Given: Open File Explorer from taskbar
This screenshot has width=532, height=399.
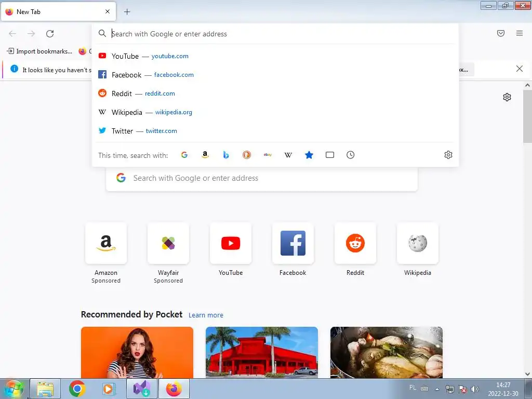Looking at the screenshot, I should point(45,389).
